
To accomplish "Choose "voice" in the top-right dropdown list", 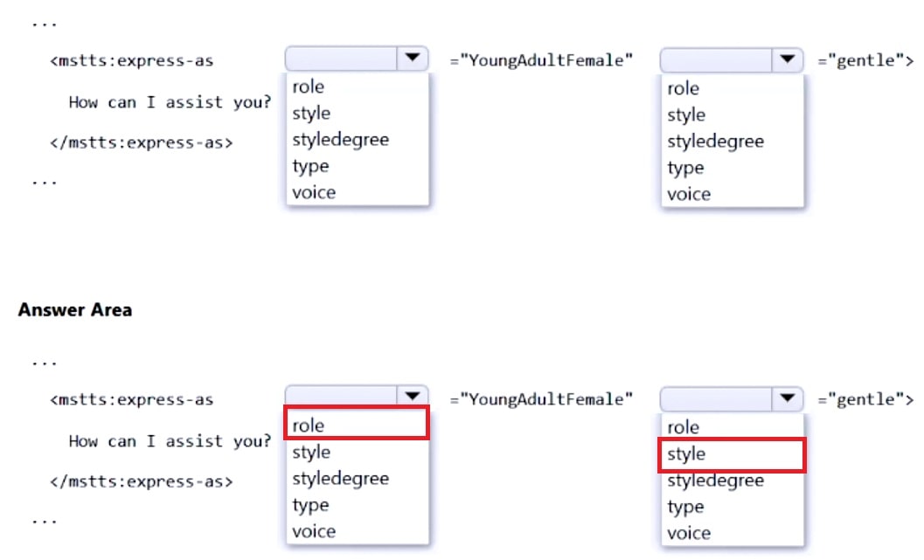I will point(688,194).
